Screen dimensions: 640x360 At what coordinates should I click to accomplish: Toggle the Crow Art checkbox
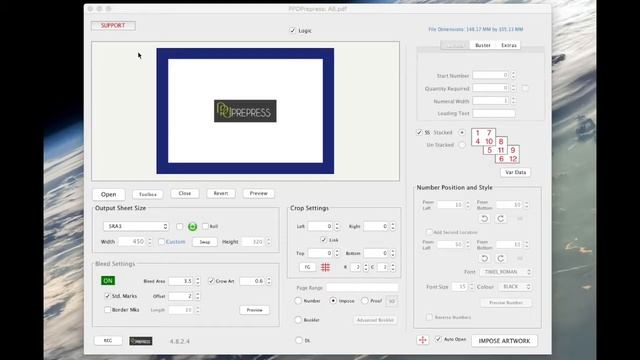pyautogui.click(x=211, y=281)
